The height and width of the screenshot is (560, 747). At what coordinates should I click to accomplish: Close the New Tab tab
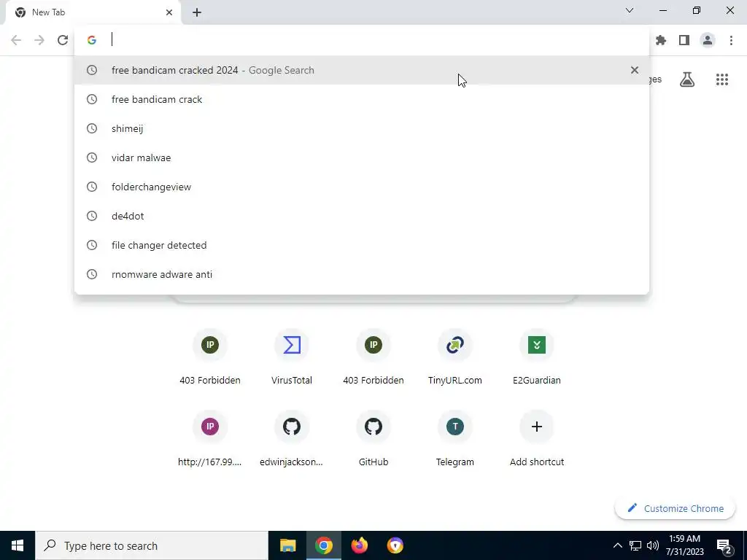coord(169,12)
